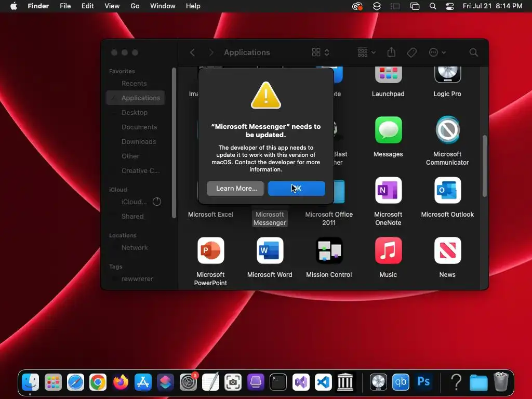Open Firefox from the Dock

pos(121,382)
